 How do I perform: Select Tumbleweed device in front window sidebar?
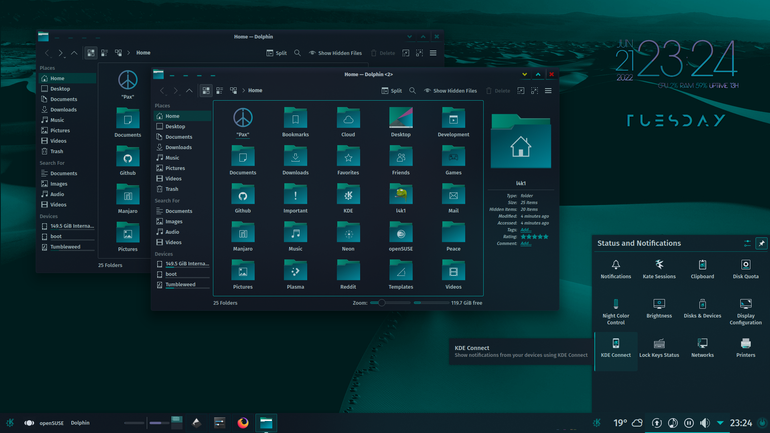pos(180,285)
